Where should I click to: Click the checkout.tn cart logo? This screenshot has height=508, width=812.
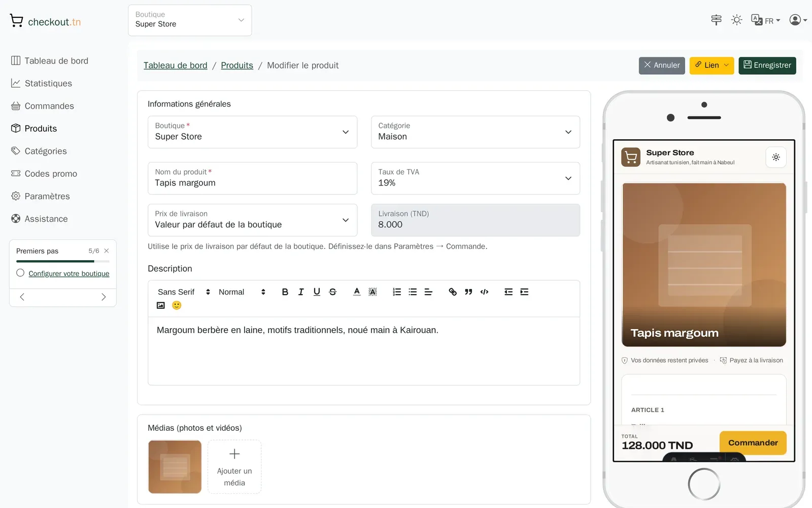point(45,21)
